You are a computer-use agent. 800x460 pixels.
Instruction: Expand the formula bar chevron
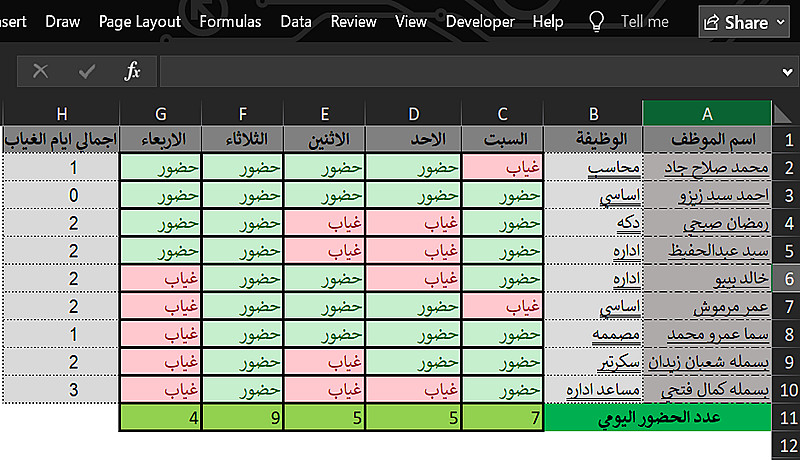pos(787,72)
